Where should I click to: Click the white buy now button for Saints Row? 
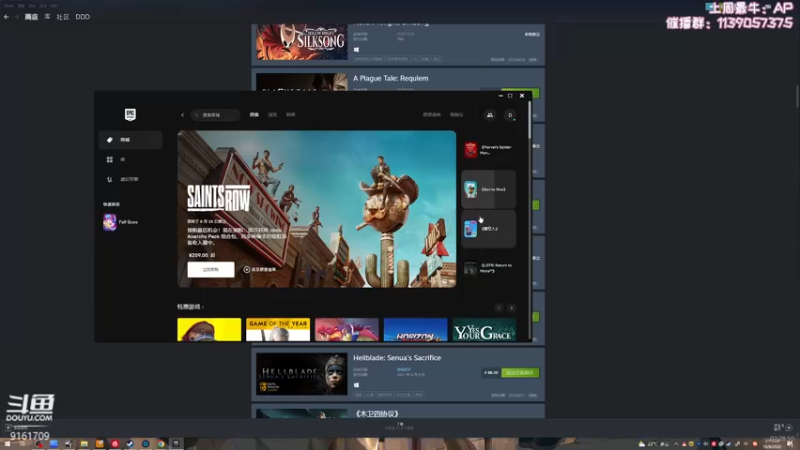(211, 269)
